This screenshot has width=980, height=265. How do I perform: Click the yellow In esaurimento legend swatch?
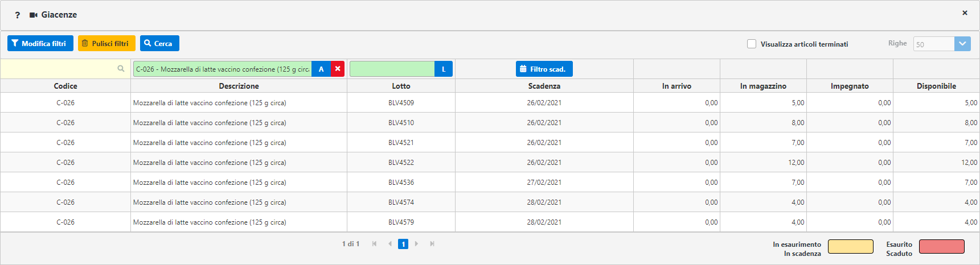point(850,246)
